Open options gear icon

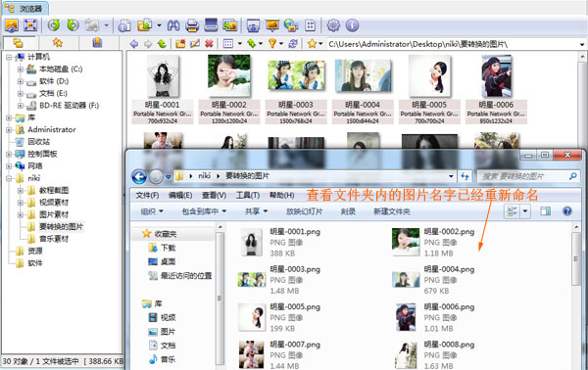tap(333, 25)
